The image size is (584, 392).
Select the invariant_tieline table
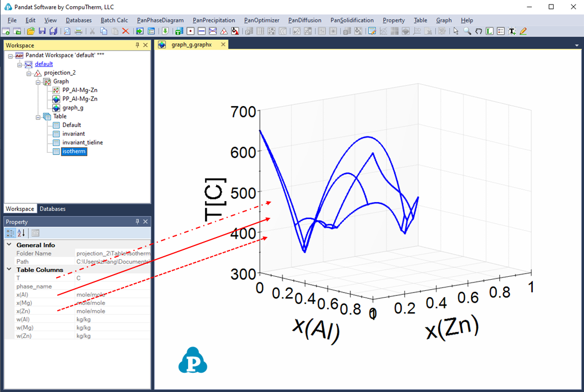coord(83,143)
